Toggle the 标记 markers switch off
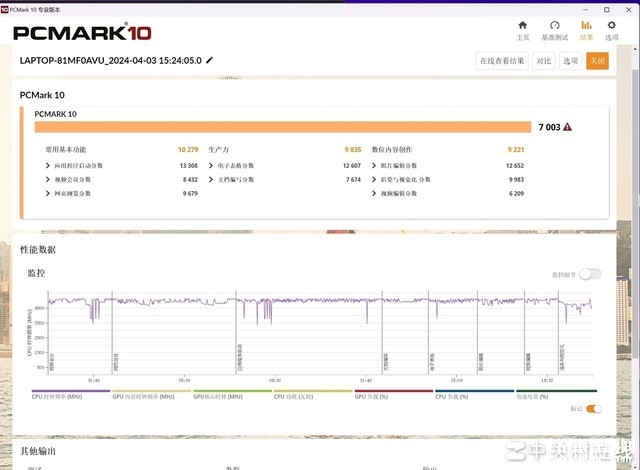Image resolution: width=640 pixels, height=470 pixels. (x=593, y=409)
